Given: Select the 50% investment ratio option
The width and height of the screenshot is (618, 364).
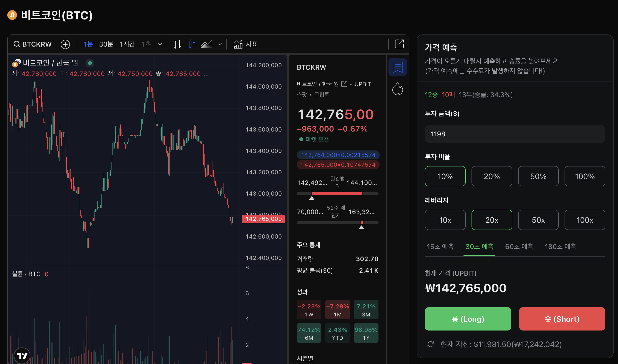Looking at the screenshot, I should pos(538,176).
